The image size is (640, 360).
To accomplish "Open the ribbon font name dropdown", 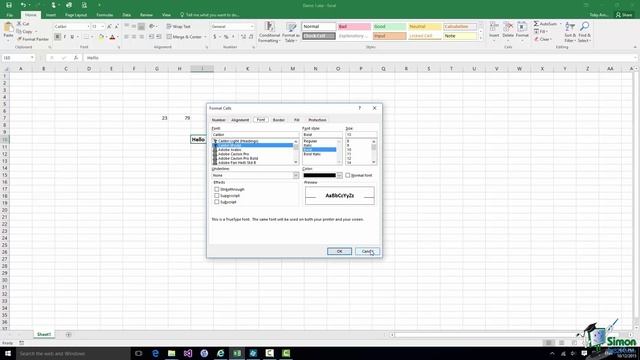I will (x=88, y=26).
